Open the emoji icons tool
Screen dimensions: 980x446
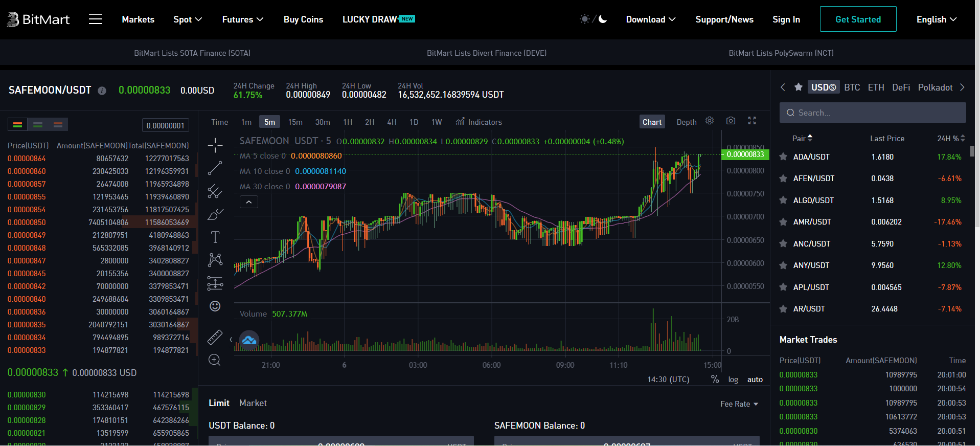(x=215, y=306)
